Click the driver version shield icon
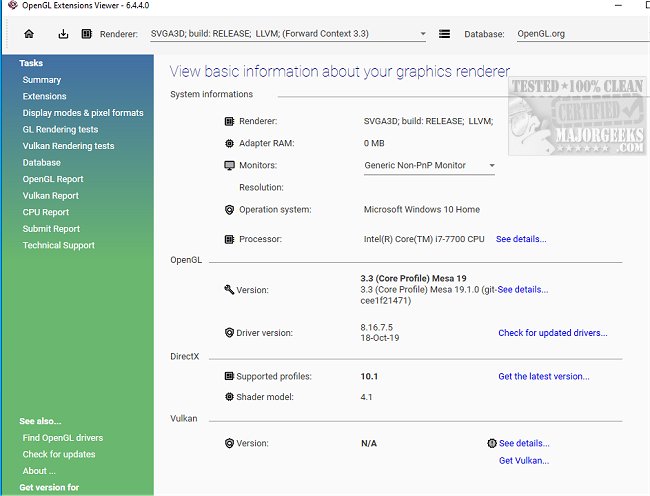Viewport: 650px width, 496px height. point(229,333)
